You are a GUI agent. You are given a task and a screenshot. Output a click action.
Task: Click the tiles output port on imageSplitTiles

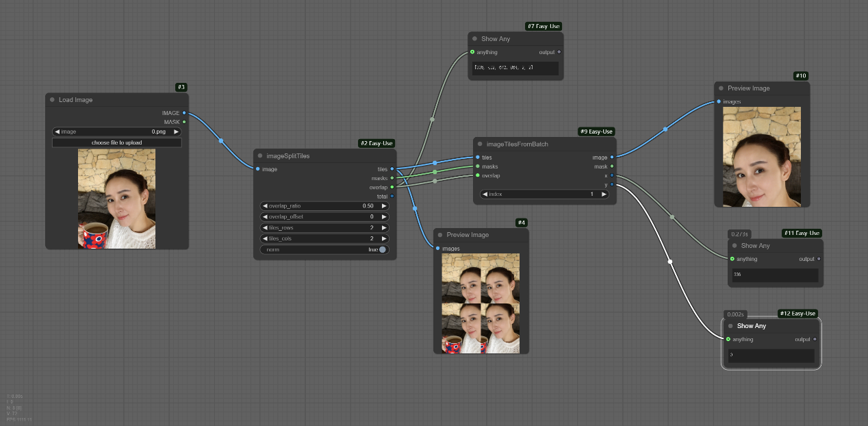click(x=392, y=169)
